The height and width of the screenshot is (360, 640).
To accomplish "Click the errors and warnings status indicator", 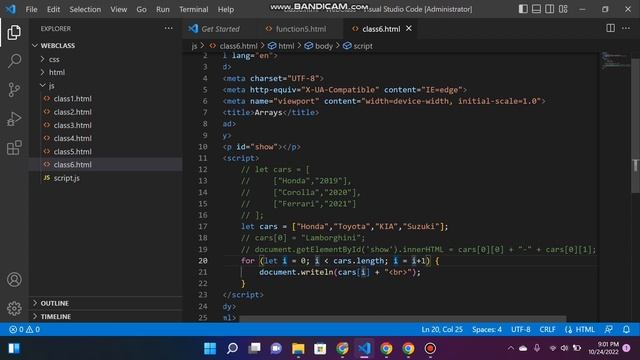I will click(24, 329).
